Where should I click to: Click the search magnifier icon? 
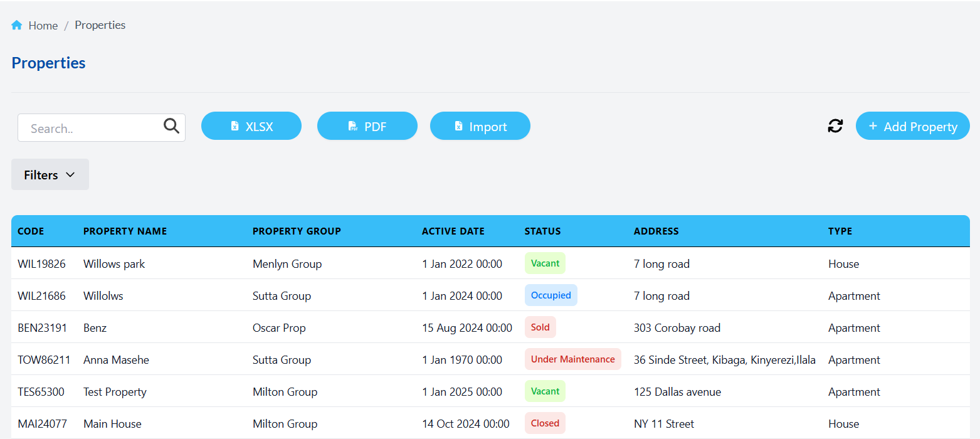[171, 126]
